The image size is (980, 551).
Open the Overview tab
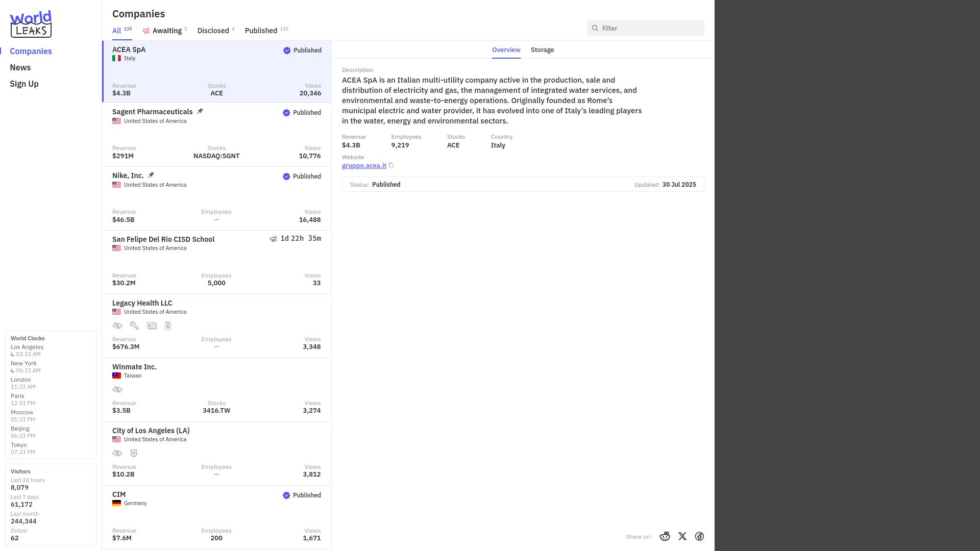click(506, 50)
